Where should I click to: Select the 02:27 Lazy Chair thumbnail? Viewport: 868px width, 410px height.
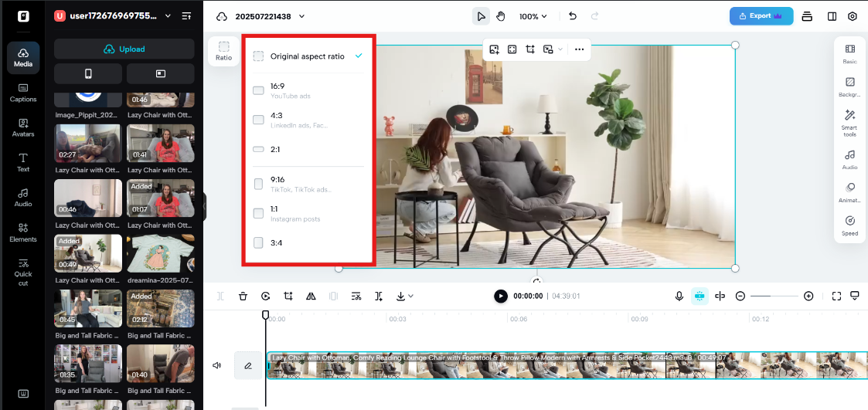click(x=88, y=143)
